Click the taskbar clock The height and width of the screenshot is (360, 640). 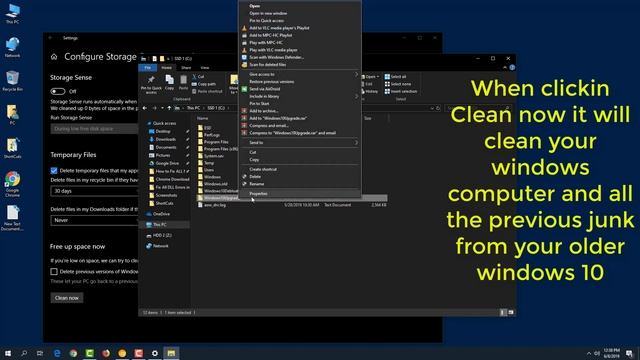611,353
